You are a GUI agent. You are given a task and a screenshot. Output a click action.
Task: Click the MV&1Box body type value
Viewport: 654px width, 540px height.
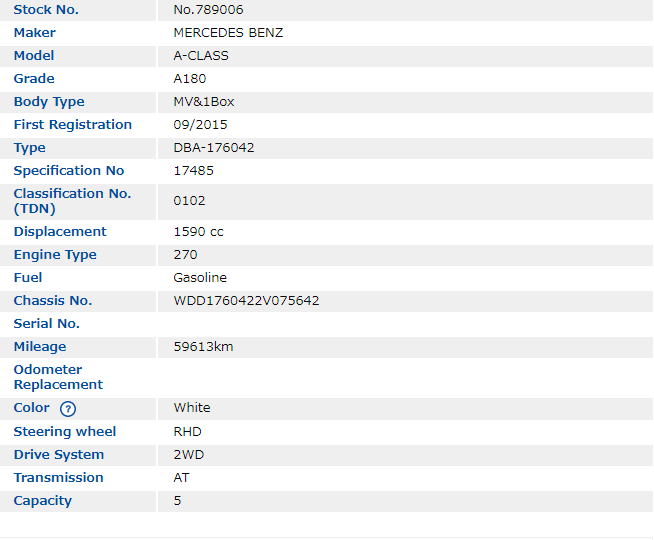(x=204, y=102)
